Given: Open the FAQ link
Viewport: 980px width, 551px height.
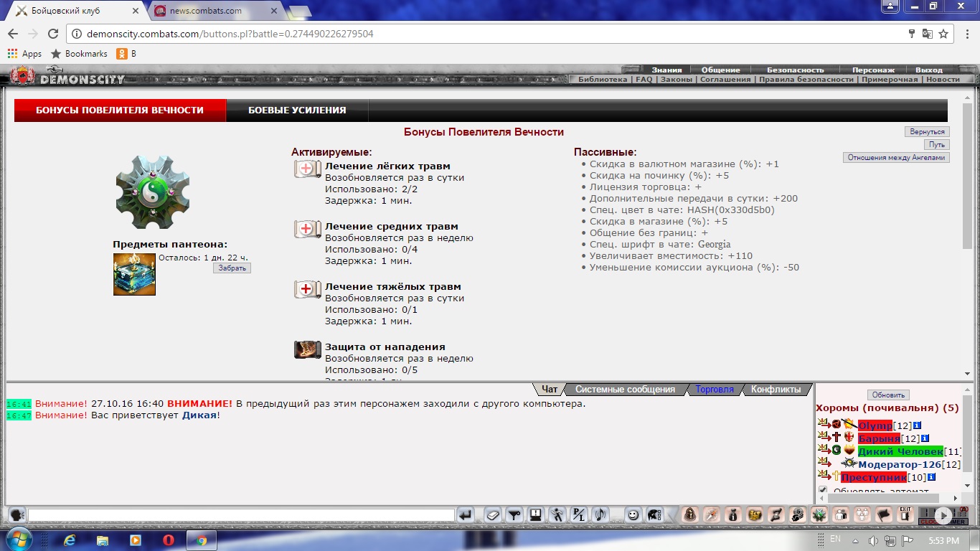Looking at the screenshot, I should click(644, 80).
